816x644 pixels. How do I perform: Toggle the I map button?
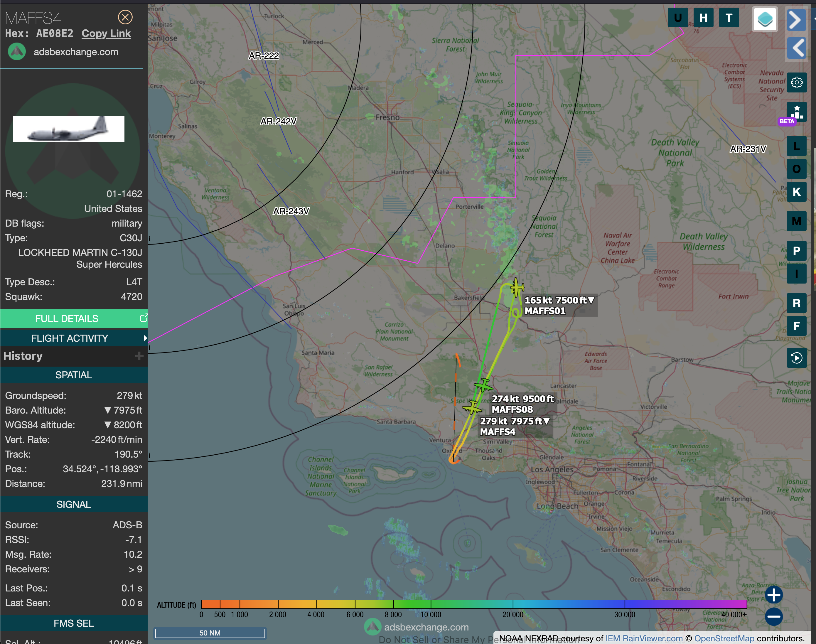pyautogui.click(x=797, y=273)
